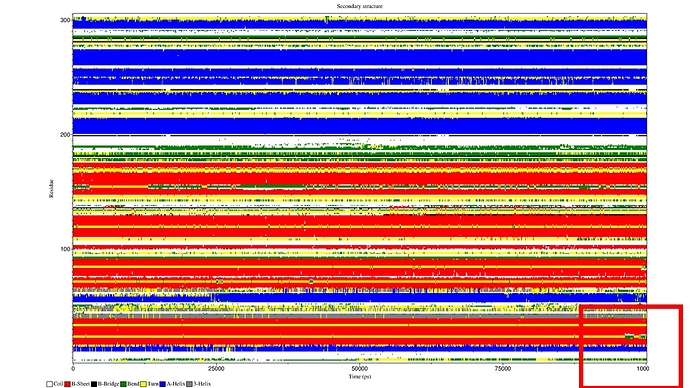
Task: Click the blue A-Helix legend swatch
Action: (x=162, y=384)
